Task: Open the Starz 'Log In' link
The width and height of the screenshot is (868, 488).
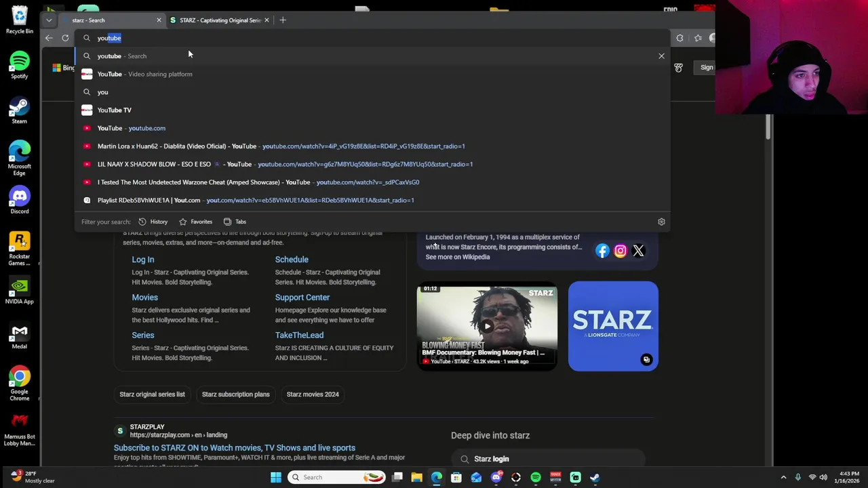Action: (143, 260)
